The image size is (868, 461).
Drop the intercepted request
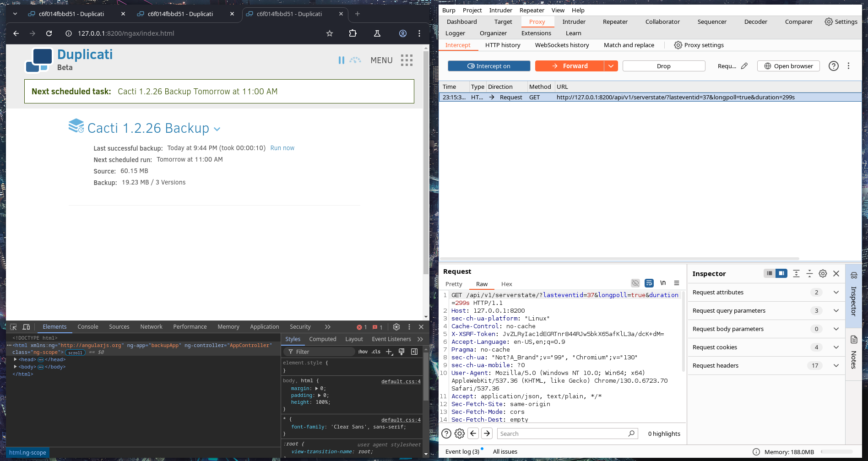(x=664, y=66)
